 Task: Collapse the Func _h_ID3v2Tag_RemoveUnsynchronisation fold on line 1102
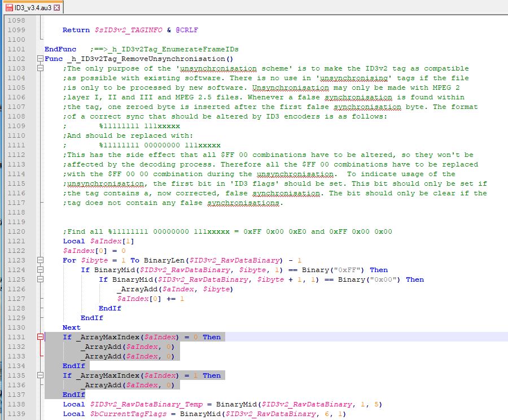click(40, 59)
